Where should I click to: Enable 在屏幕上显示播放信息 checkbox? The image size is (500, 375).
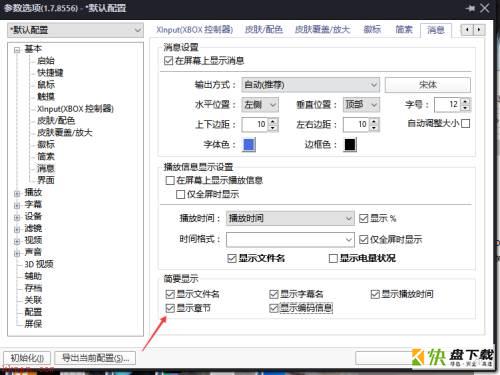coord(170,180)
